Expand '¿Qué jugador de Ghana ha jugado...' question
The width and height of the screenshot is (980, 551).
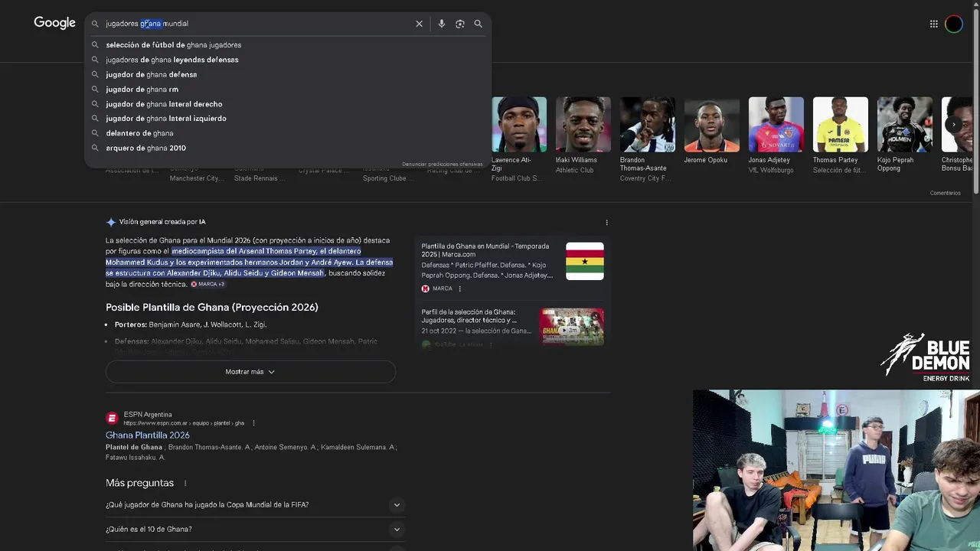255,505
